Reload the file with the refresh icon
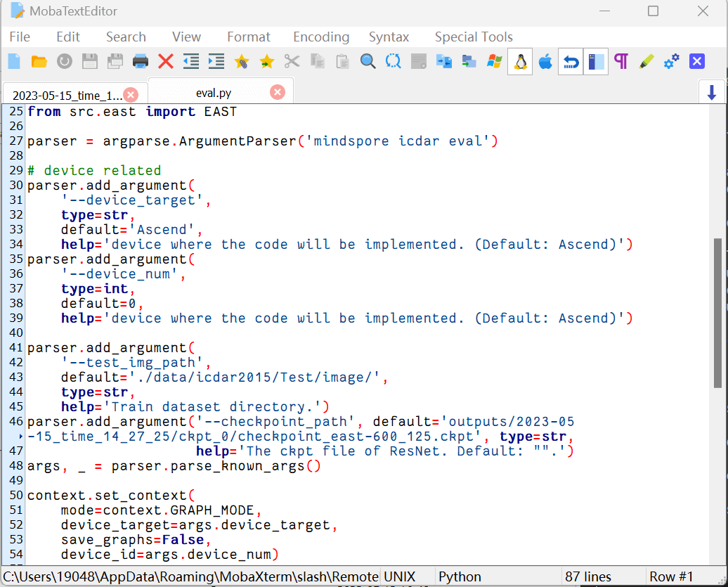Viewport: 728px width, 587px height. pyautogui.click(x=65, y=61)
